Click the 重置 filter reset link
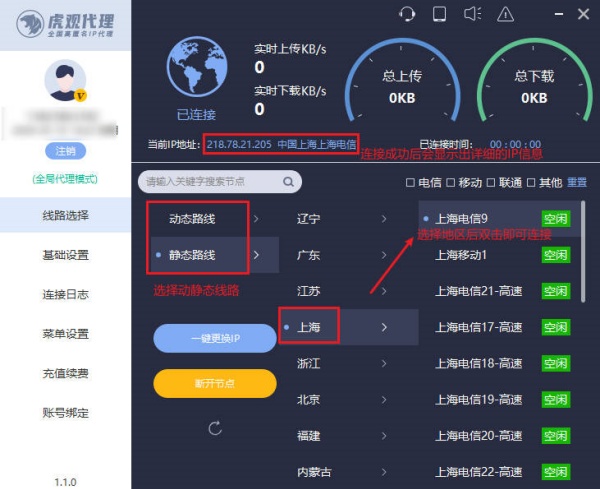 [577, 183]
